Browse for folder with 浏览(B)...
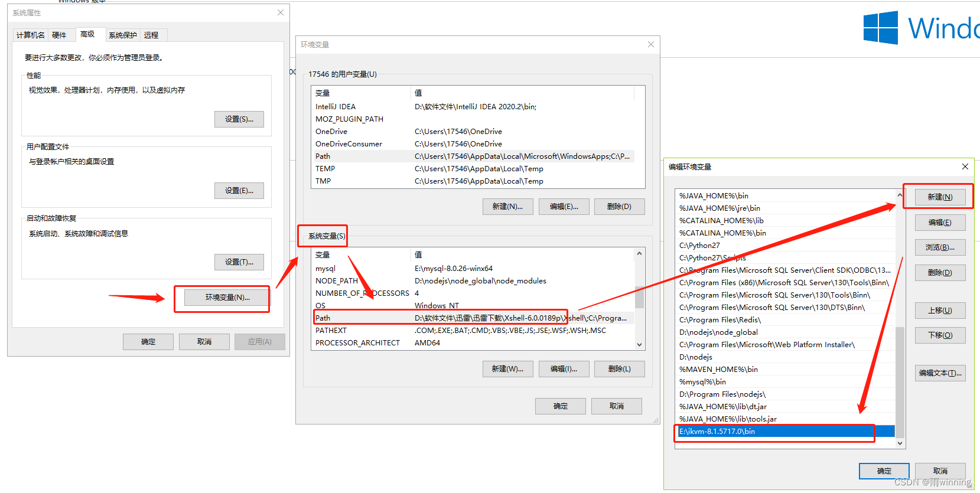This screenshot has height=493, width=980. click(x=940, y=247)
